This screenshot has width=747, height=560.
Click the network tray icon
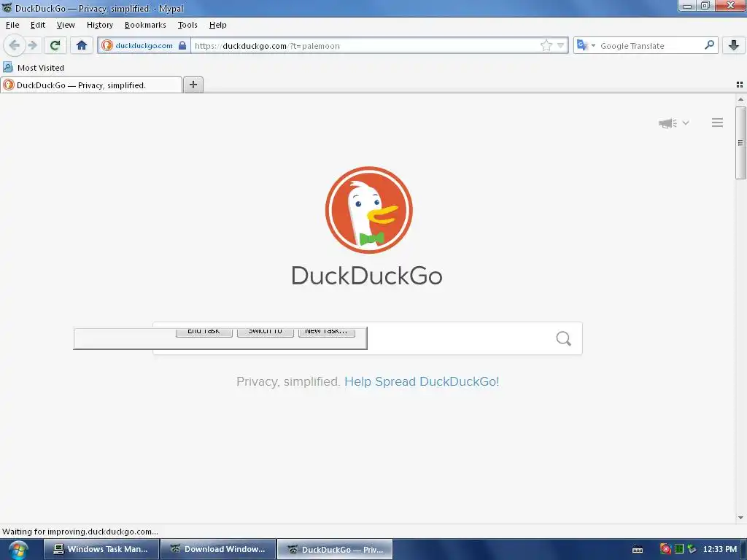tap(692, 549)
